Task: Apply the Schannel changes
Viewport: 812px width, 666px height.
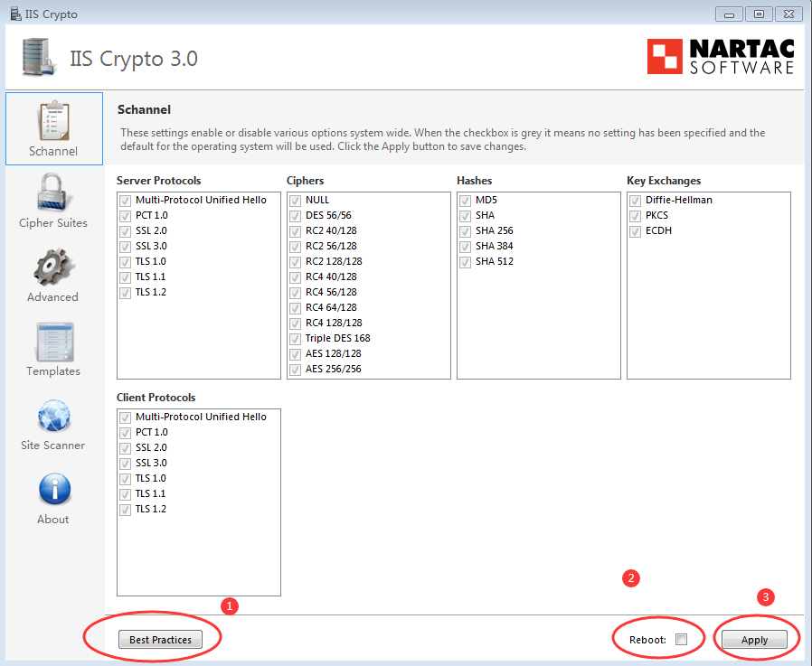Action: click(754, 640)
